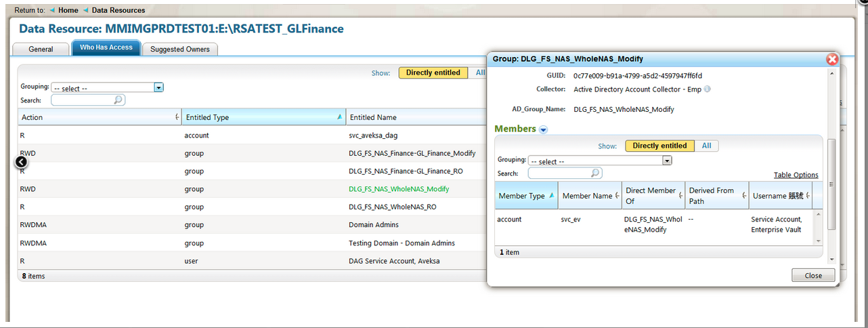Screen dimensions: 868x328
Task: Open the Members Grouping dropdown
Action: point(667,161)
